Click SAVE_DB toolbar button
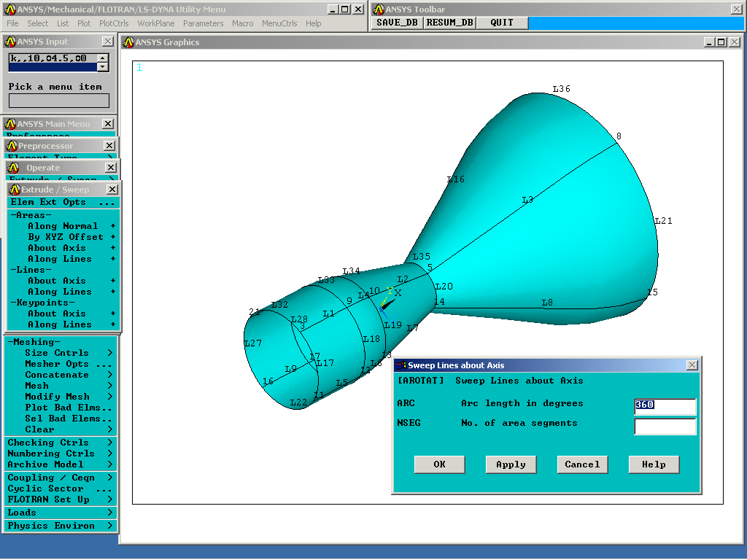 coord(397,23)
